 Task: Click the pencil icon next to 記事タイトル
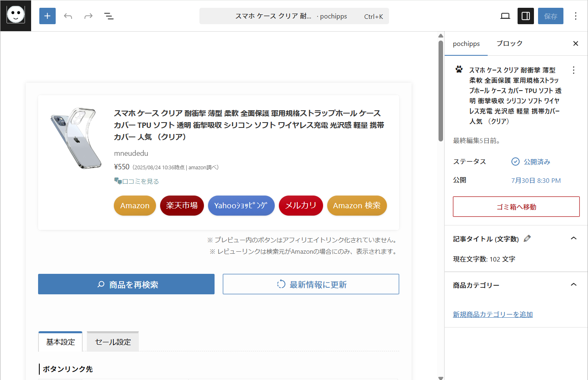[527, 238]
